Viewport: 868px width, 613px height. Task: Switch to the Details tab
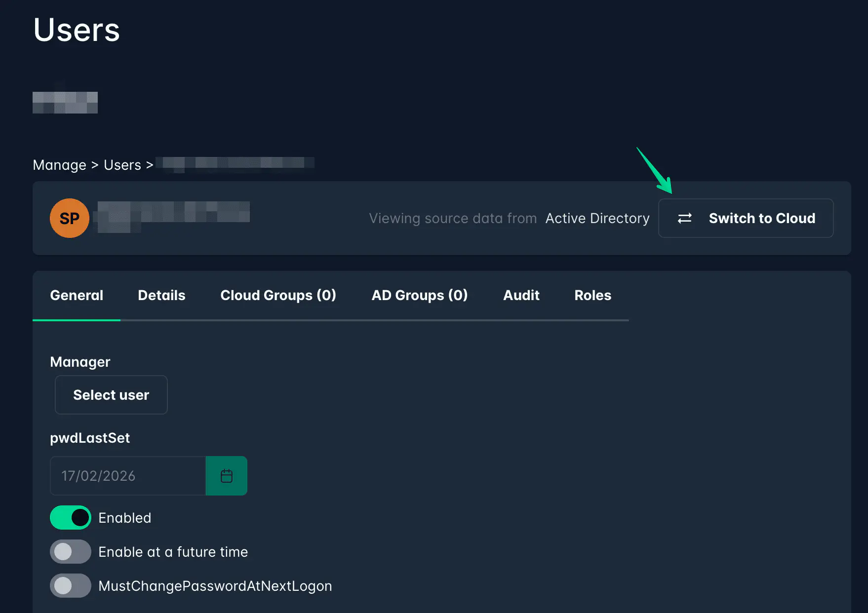click(x=161, y=295)
